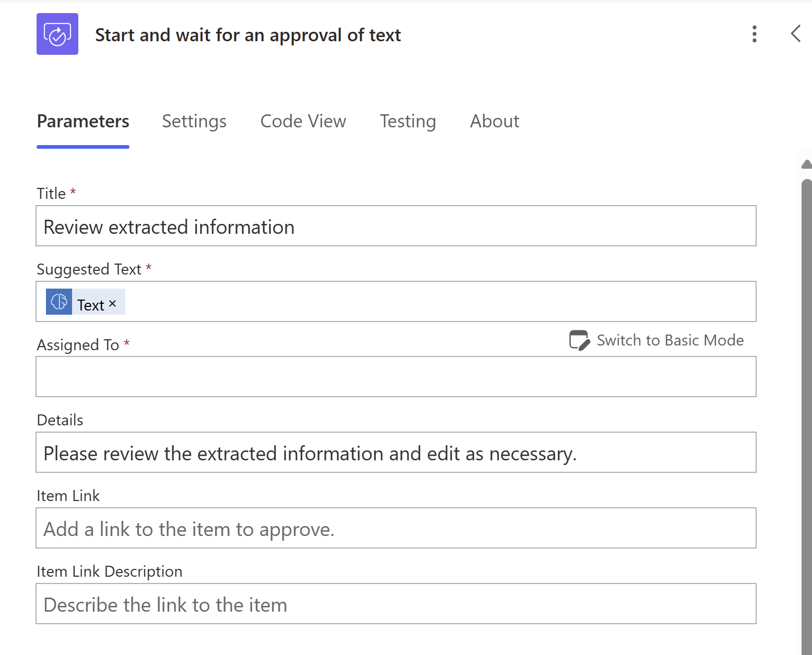
Task: Click the Switch to Basic Mode icon
Action: (579, 340)
